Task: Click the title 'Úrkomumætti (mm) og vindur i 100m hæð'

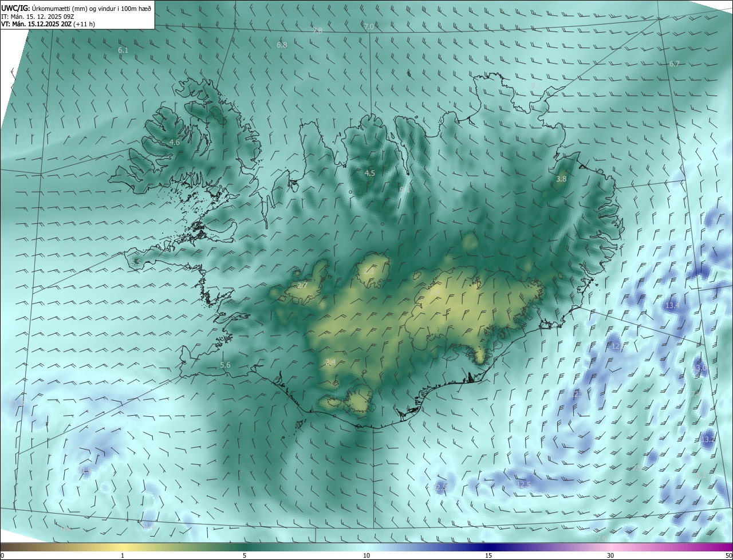Action: pyautogui.click(x=92, y=8)
